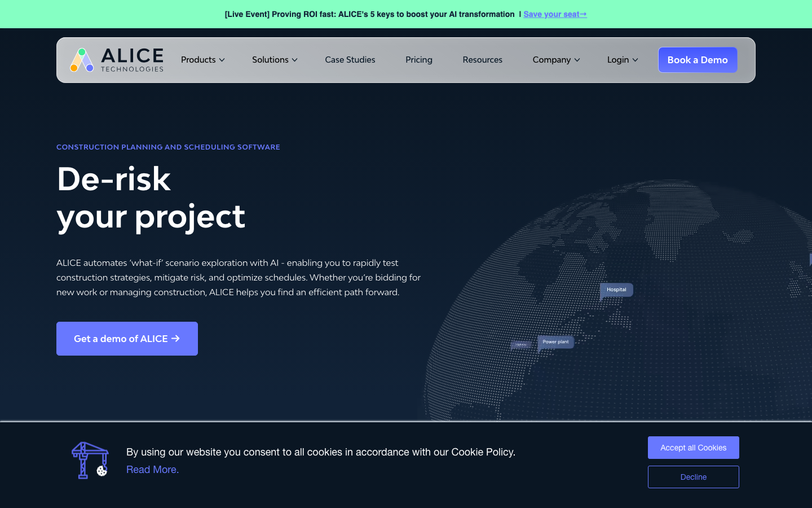
Task: Click the Book a Demo button
Action: click(x=698, y=60)
